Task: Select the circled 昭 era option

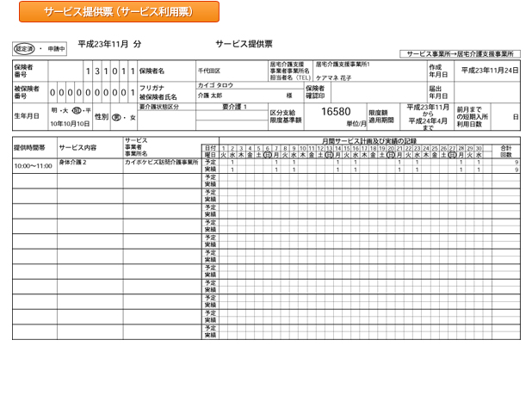Action: (77, 111)
